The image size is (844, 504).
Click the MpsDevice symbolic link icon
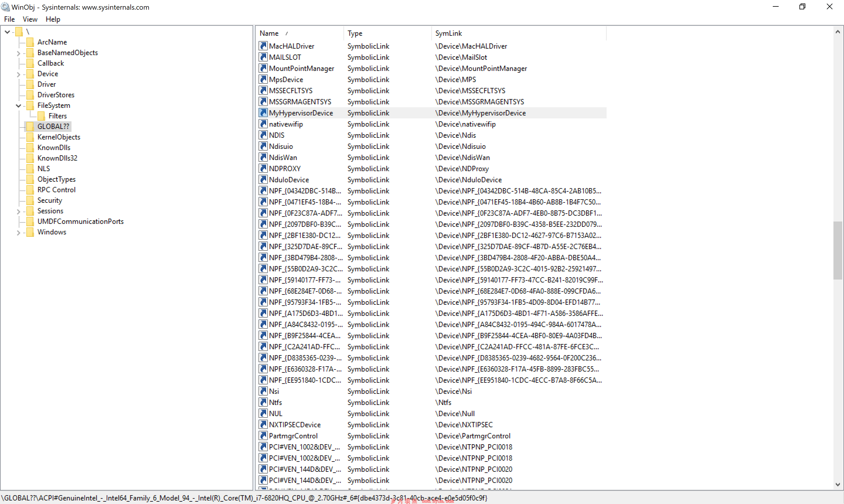[263, 79]
